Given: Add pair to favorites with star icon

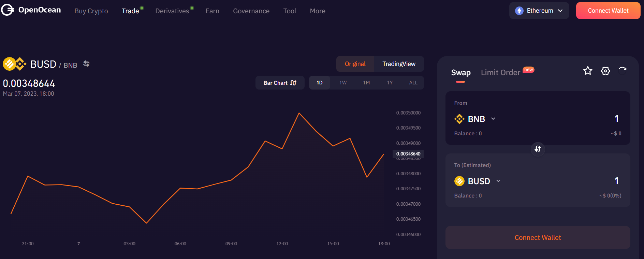Looking at the screenshot, I should coord(588,71).
